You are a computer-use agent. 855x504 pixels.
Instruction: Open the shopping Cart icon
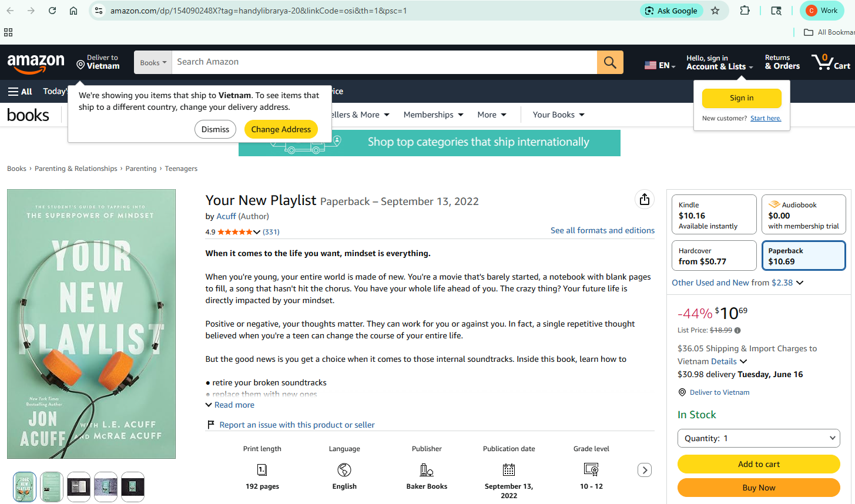[x=831, y=62]
